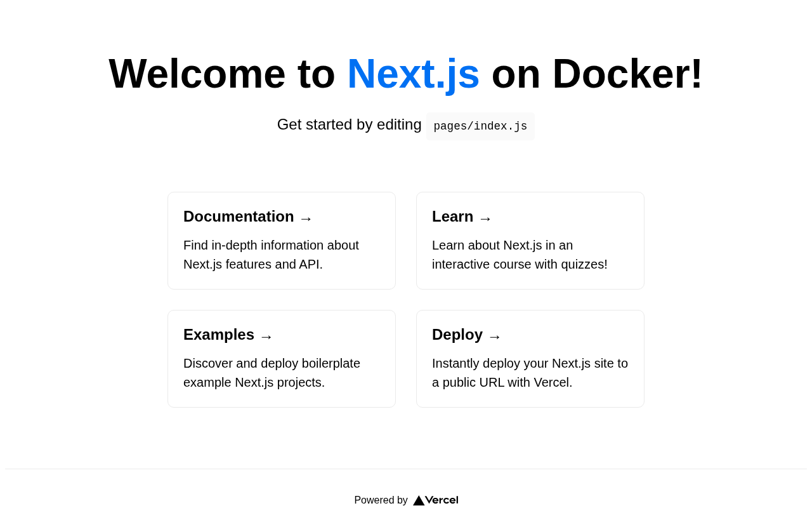Click 'Find in-depth information about' description text
The image size is (812, 508).
[271, 245]
